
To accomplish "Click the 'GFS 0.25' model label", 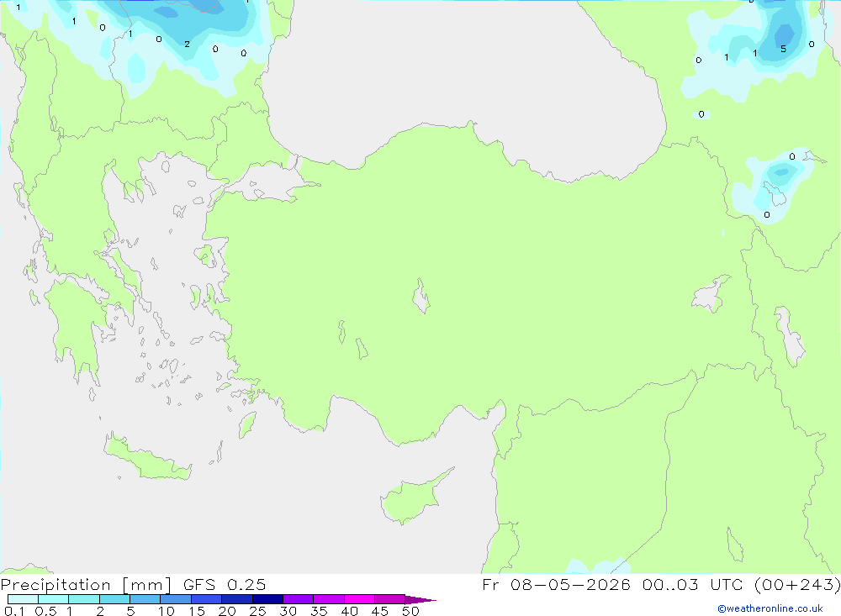I will 225,584.
